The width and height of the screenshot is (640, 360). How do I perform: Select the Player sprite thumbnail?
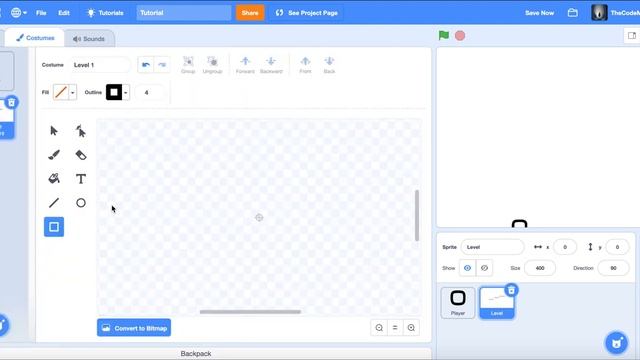(x=458, y=302)
